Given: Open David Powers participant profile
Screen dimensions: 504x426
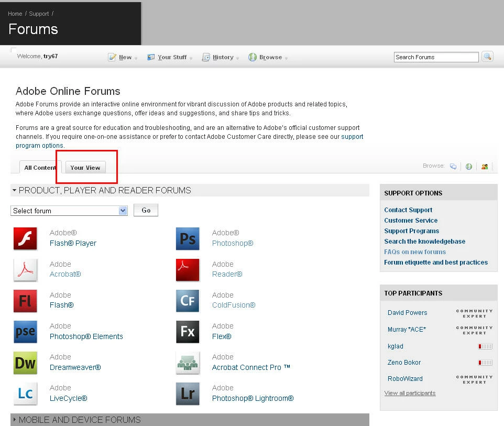Looking at the screenshot, I should 407,312.
